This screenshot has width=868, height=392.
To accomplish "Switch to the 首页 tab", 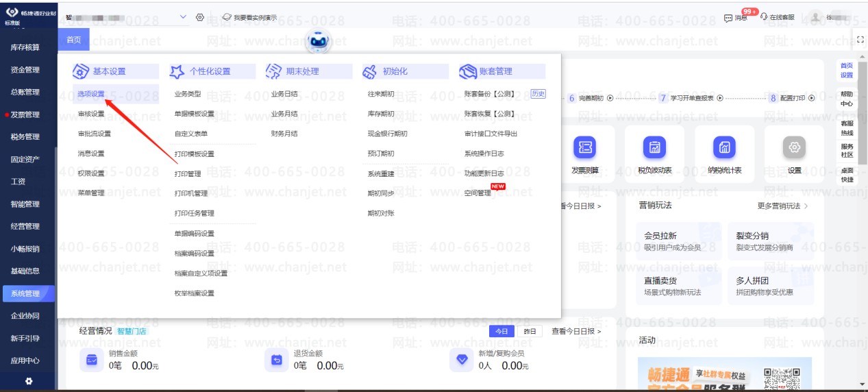I will tap(73, 40).
